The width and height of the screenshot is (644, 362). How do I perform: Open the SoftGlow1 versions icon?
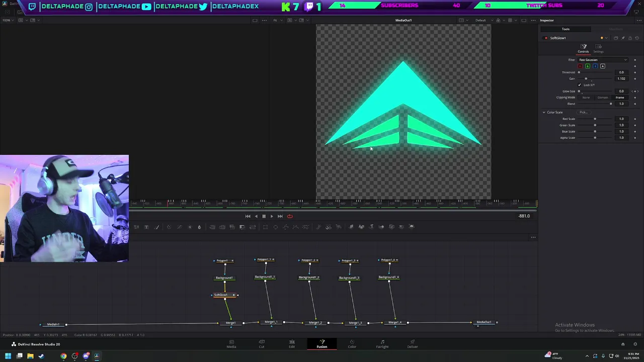[616, 38]
